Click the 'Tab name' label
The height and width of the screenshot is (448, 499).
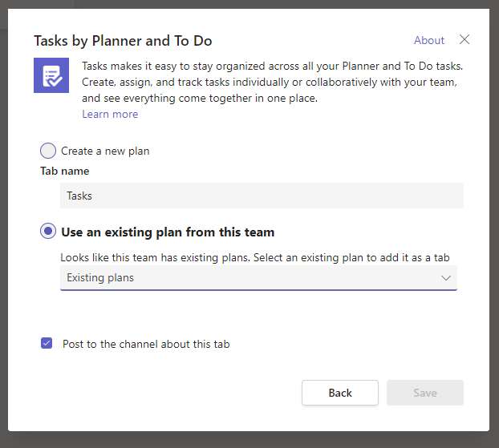tap(65, 171)
